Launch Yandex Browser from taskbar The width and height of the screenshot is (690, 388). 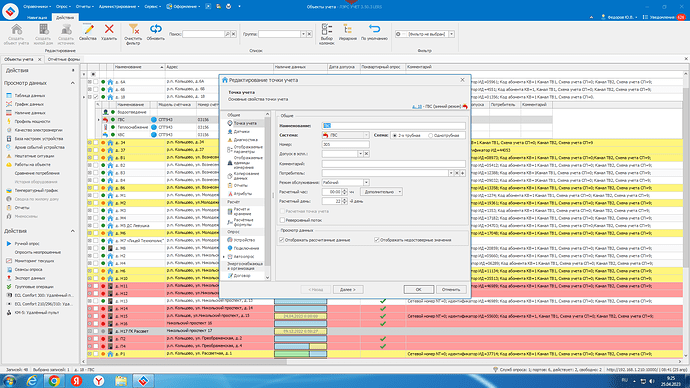[x=99, y=381]
